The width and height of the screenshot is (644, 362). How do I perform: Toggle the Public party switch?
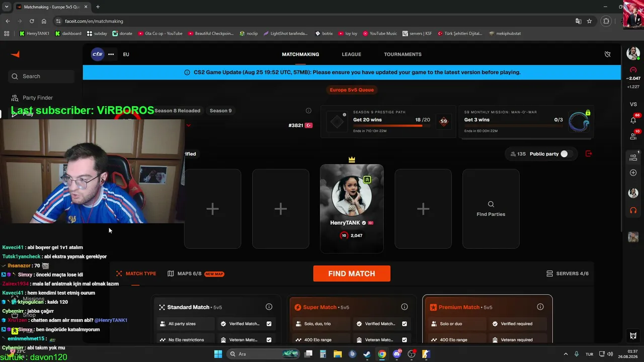[566, 154]
